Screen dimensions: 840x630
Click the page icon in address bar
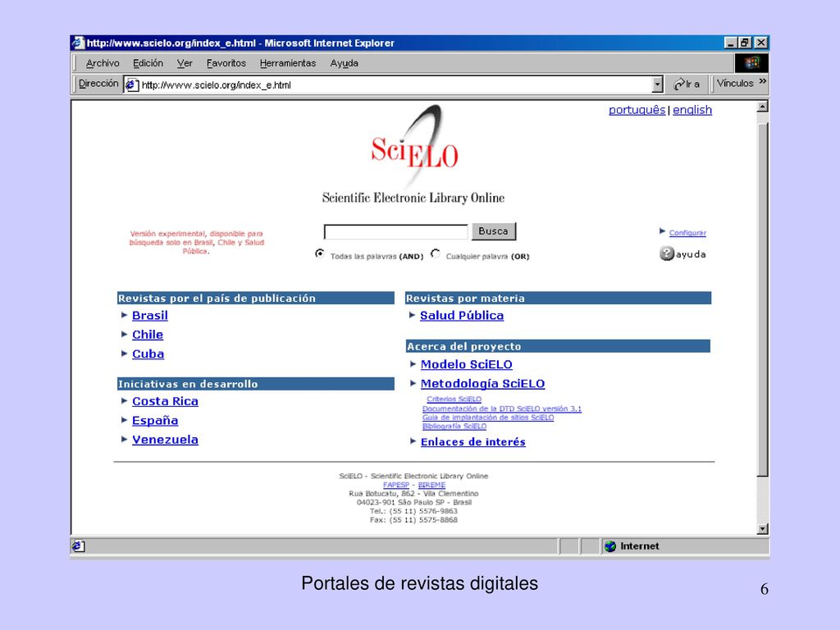pyautogui.click(x=132, y=84)
